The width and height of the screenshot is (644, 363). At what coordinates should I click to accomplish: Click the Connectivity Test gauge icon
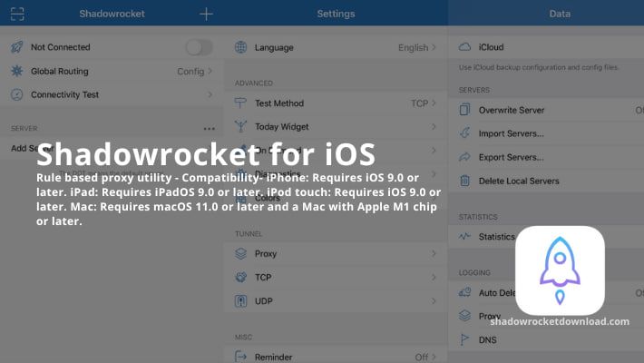pyautogui.click(x=17, y=94)
